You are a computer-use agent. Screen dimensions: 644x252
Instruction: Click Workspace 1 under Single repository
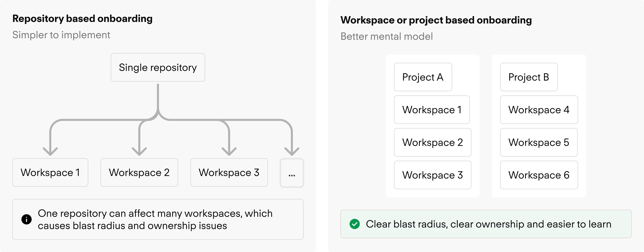pos(50,173)
